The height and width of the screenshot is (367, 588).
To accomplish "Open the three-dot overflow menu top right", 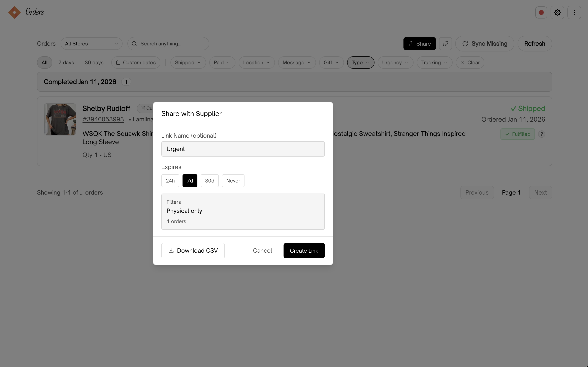I will [x=574, y=12].
